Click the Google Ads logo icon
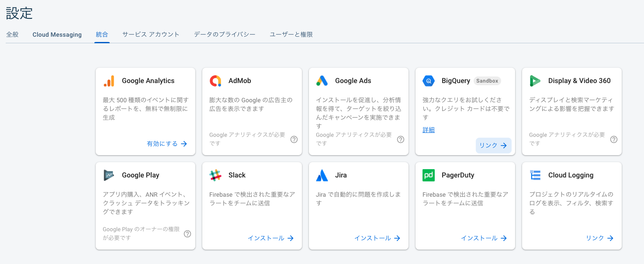 click(x=322, y=81)
